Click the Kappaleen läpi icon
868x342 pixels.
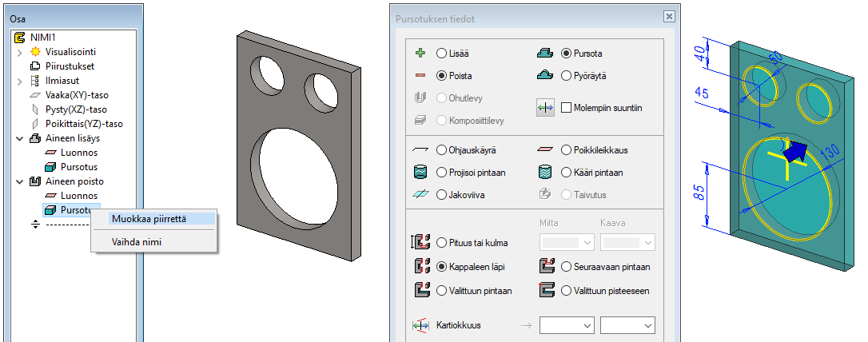pos(420,267)
